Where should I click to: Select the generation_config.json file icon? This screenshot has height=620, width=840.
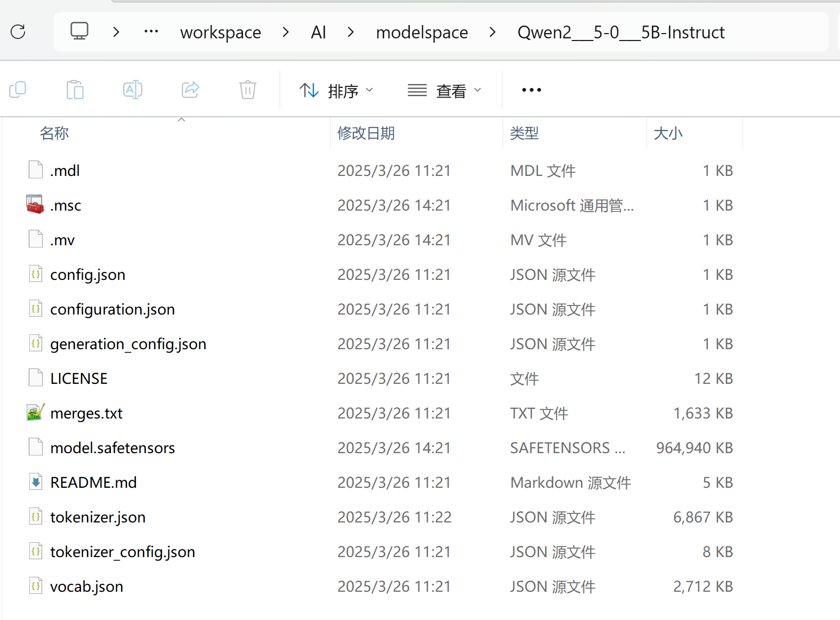click(36, 343)
